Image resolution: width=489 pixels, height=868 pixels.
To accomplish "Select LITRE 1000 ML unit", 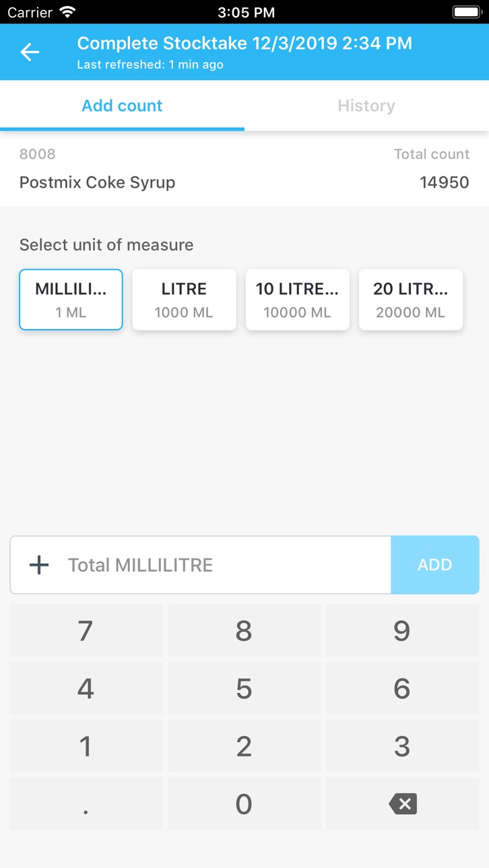I will [x=184, y=299].
